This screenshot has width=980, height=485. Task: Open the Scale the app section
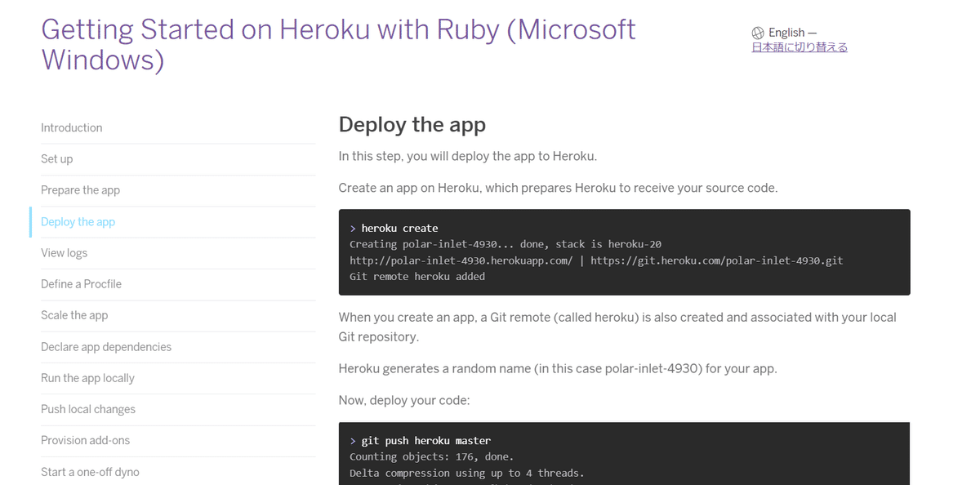[x=74, y=315]
